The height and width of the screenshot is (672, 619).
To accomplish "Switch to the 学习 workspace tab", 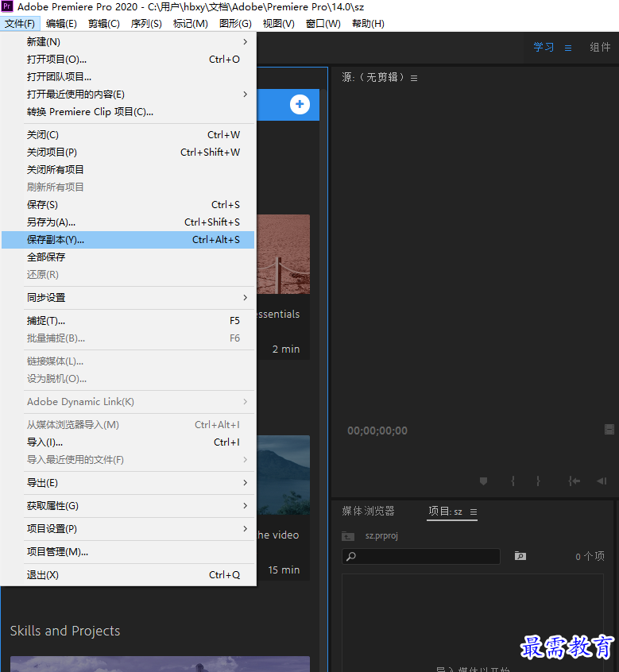I will pos(544,47).
